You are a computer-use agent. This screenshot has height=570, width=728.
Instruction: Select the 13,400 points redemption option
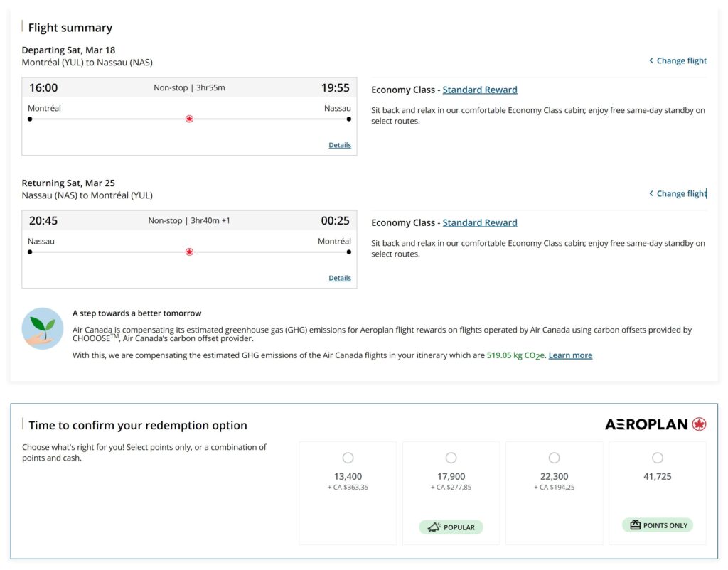[348, 457]
